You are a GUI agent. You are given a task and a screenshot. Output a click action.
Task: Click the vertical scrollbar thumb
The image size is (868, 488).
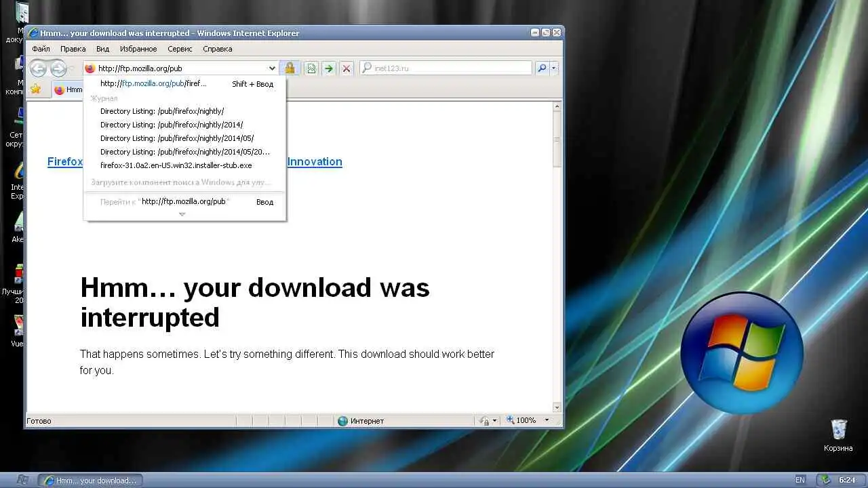coord(557,139)
